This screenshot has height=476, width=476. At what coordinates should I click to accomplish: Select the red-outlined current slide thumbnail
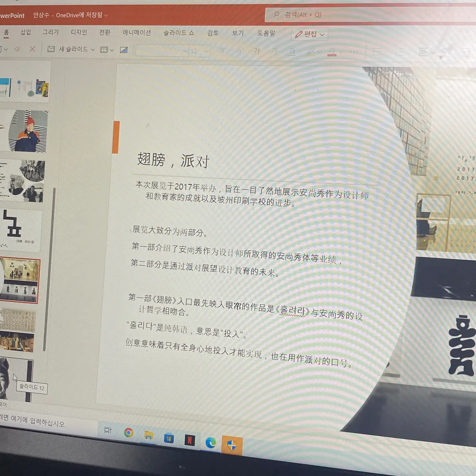coord(20,280)
